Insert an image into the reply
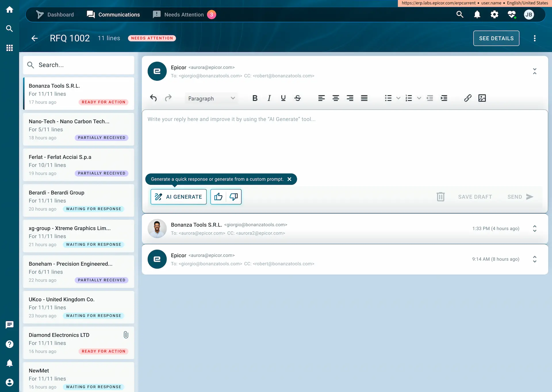The height and width of the screenshot is (392, 552). point(482,98)
